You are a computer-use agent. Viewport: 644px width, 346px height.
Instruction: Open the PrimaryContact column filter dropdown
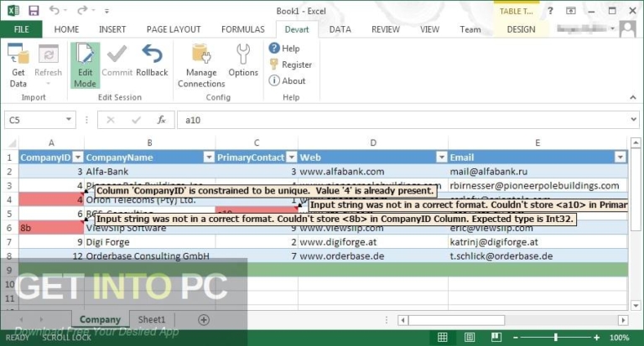tap(292, 158)
